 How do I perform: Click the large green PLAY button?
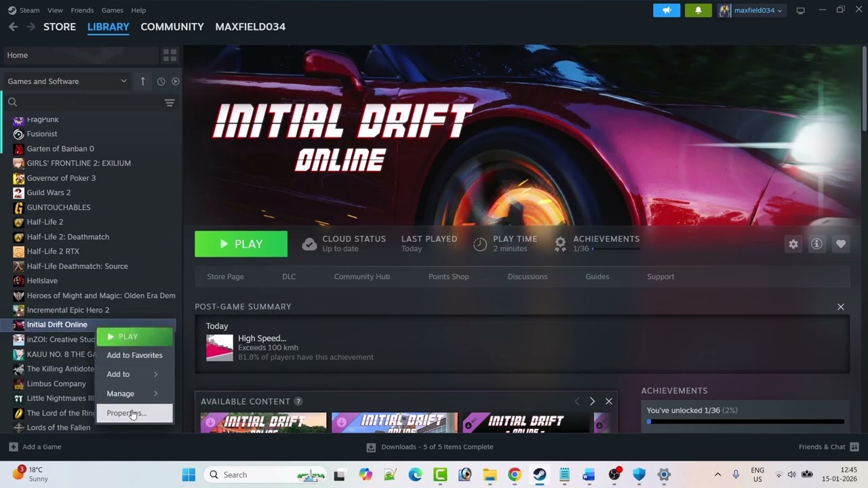point(241,244)
